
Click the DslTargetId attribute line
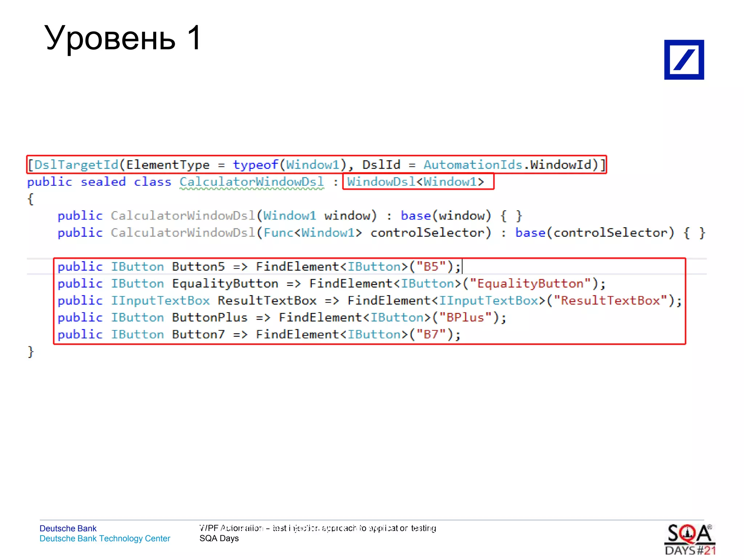coord(316,165)
